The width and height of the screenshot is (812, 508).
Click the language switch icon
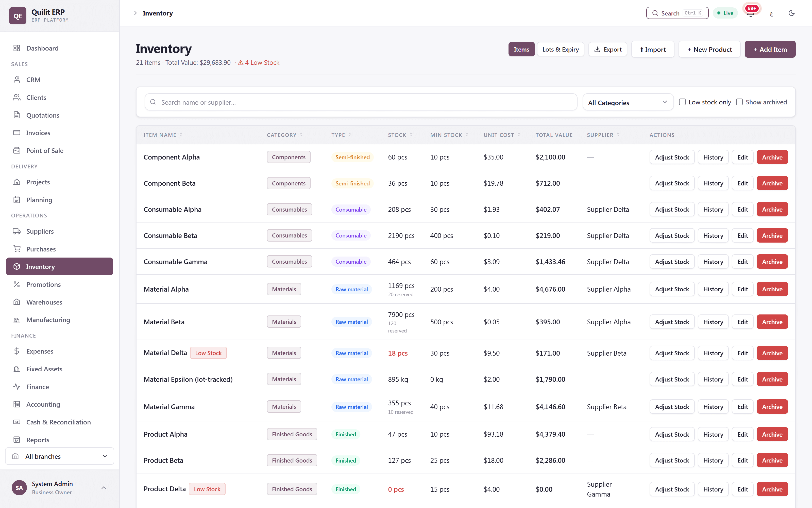click(771, 13)
